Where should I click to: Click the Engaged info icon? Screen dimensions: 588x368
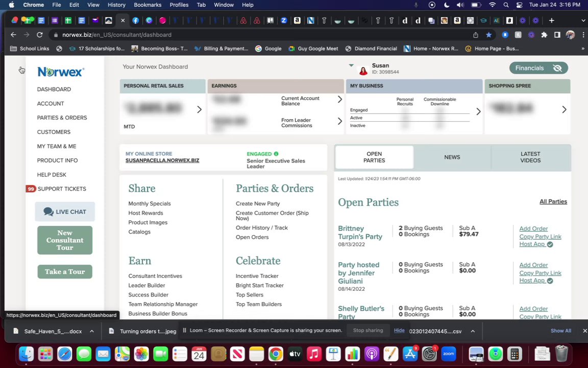pyautogui.click(x=276, y=154)
